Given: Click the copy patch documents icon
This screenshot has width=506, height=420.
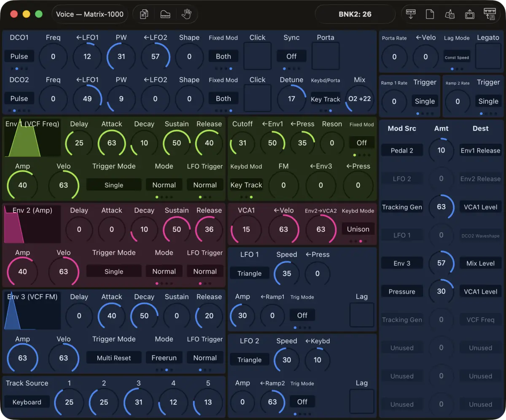Looking at the screenshot, I should coord(144,14).
